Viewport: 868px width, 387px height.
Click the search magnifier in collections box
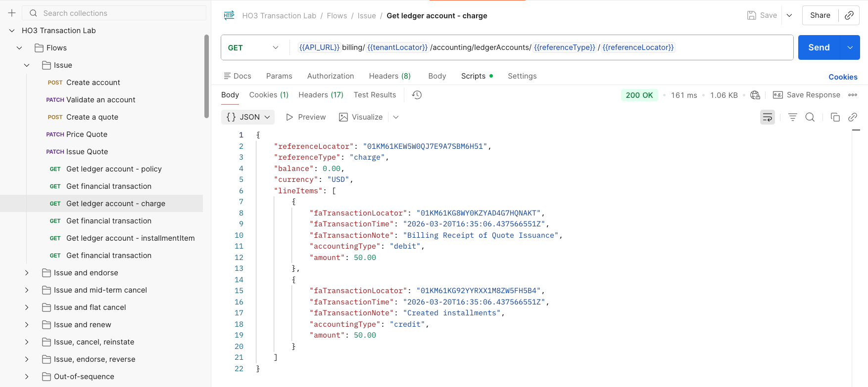(x=33, y=13)
